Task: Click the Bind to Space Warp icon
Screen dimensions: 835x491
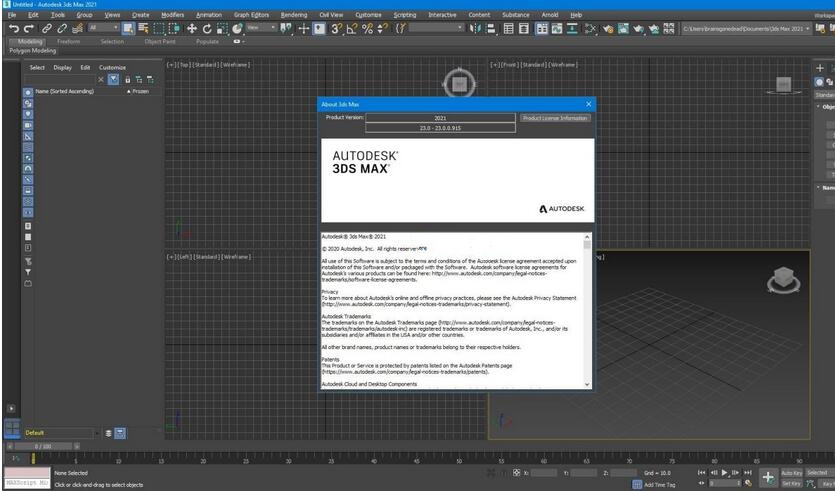Action: point(78,29)
